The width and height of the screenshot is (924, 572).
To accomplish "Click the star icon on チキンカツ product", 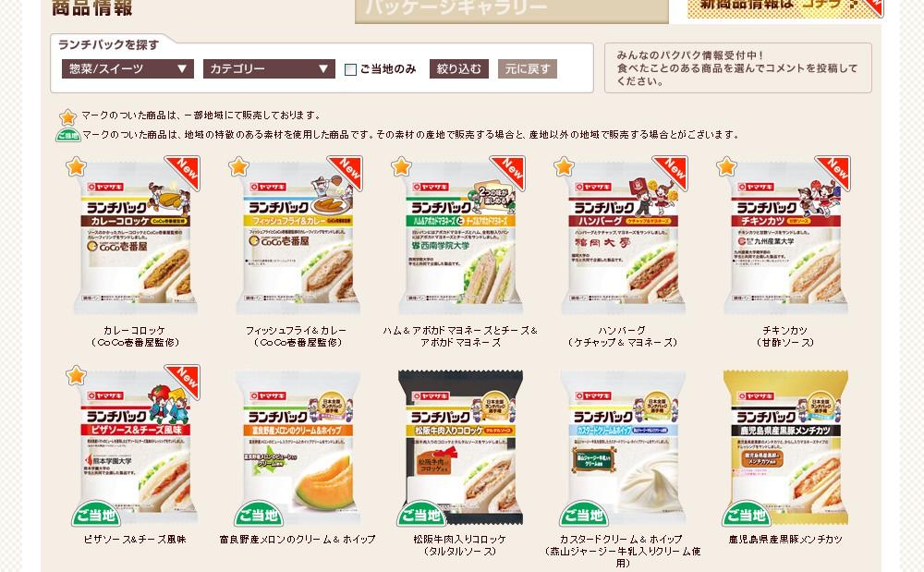I will [x=726, y=166].
